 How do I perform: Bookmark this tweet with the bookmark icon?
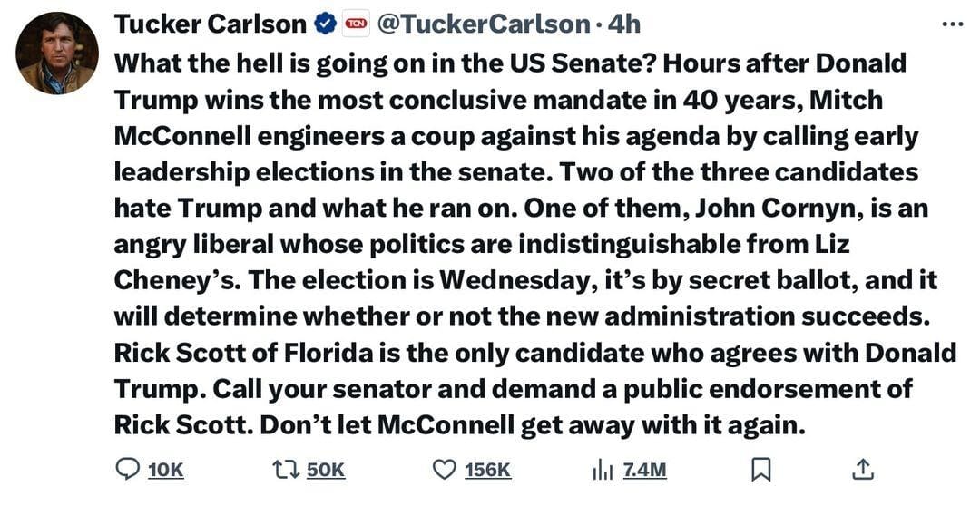pyautogui.click(x=762, y=469)
